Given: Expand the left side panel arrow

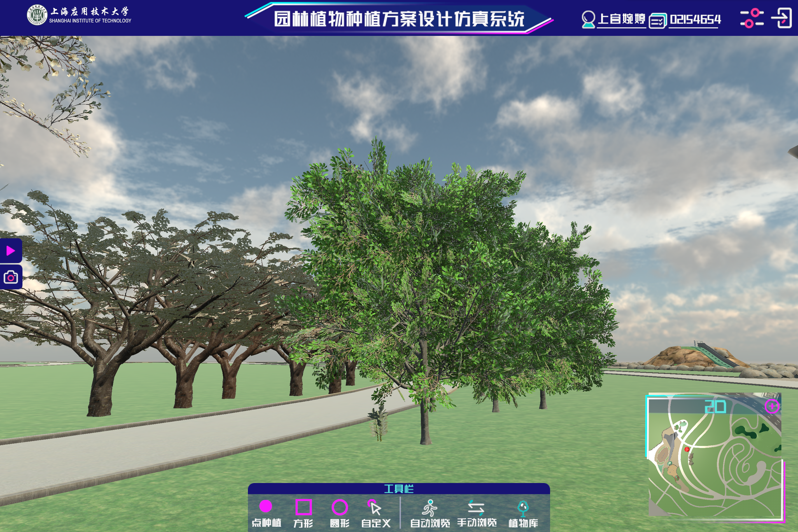Looking at the screenshot, I should click(11, 251).
